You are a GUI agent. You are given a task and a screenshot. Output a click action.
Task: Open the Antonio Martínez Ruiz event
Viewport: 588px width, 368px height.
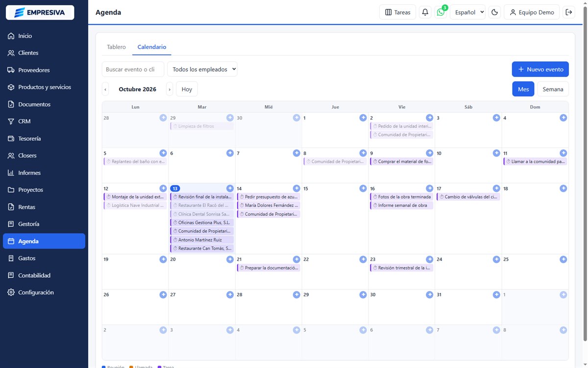(x=202, y=240)
